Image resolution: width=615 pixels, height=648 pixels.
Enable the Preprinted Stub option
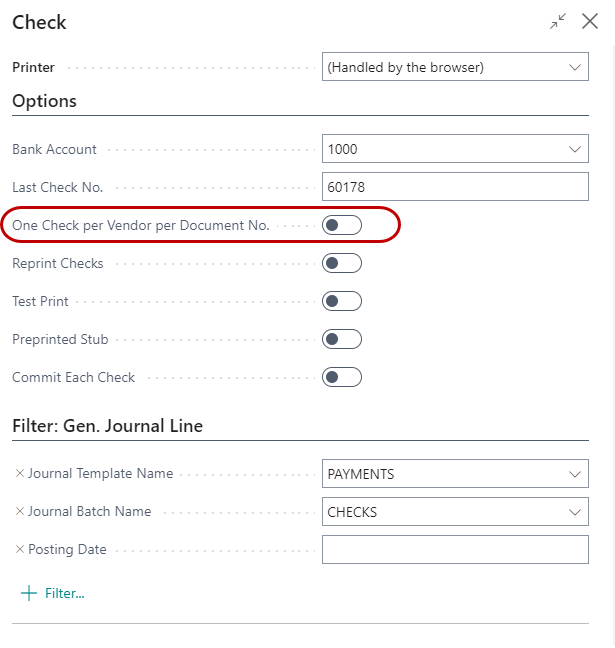click(342, 339)
